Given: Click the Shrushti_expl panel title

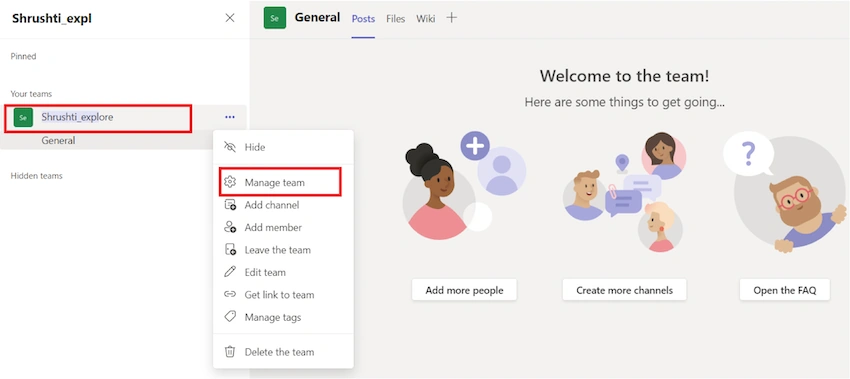Looking at the screenshot, I should point(52,18).
